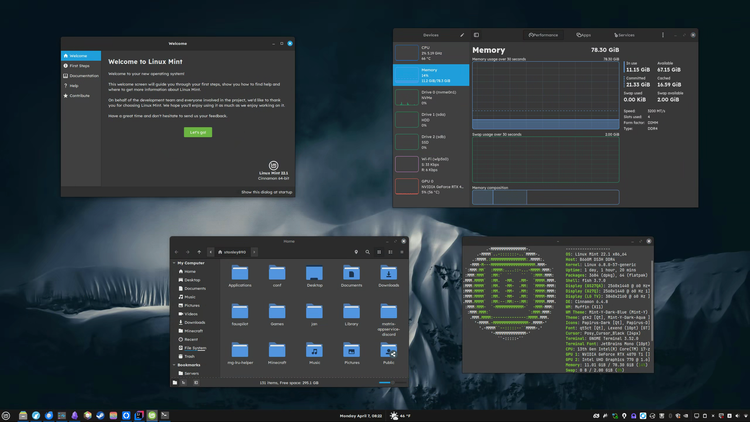Open File System in sidebar
This screenshot has width=750, height=422.
tap(192, 348)
